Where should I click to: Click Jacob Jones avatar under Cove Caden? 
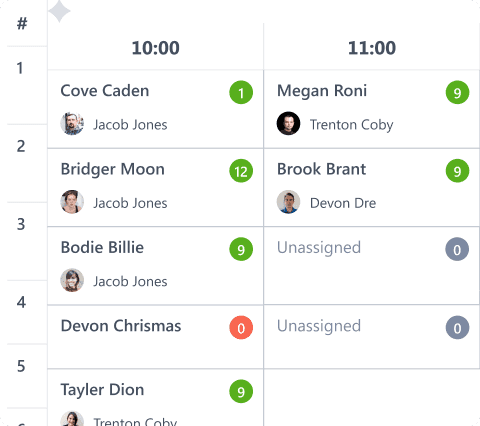[x=72, y=124]
